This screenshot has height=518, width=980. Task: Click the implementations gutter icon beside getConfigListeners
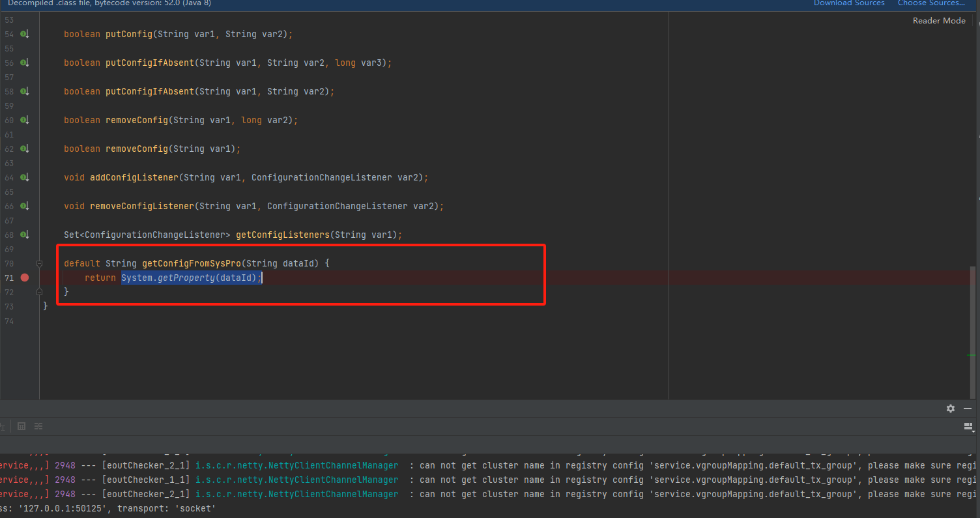tap(24, 235)
